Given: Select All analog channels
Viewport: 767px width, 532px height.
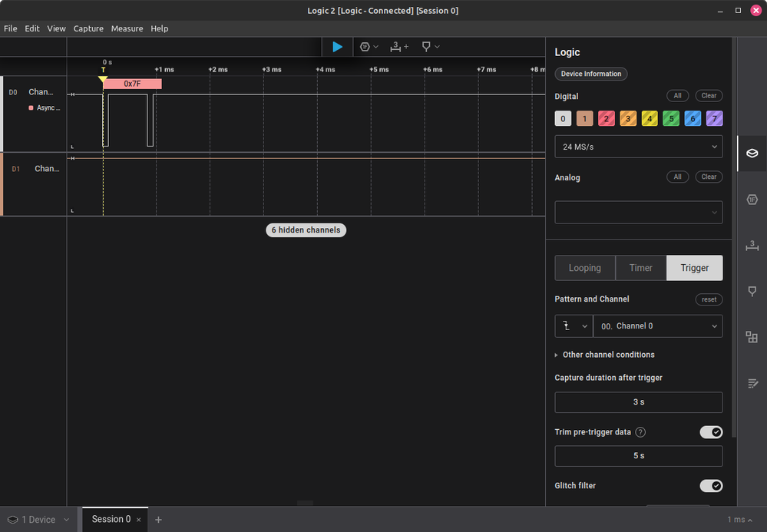Looking at the screenshot, I should tap(677, 177).
